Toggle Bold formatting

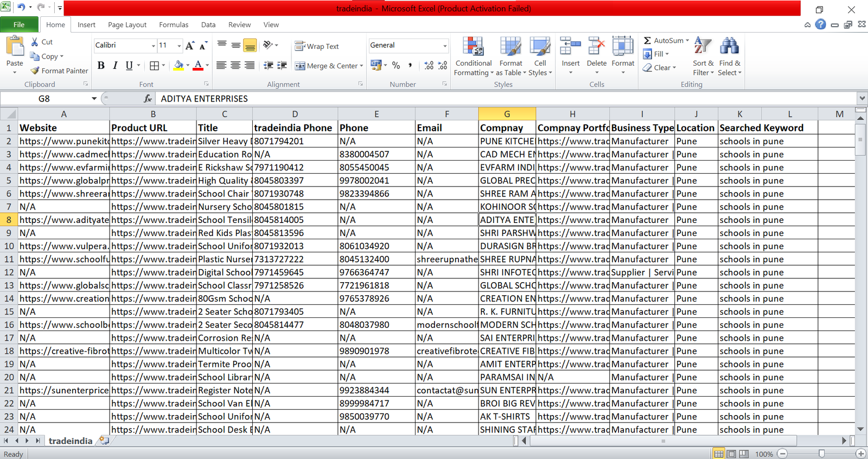point(101,66)
